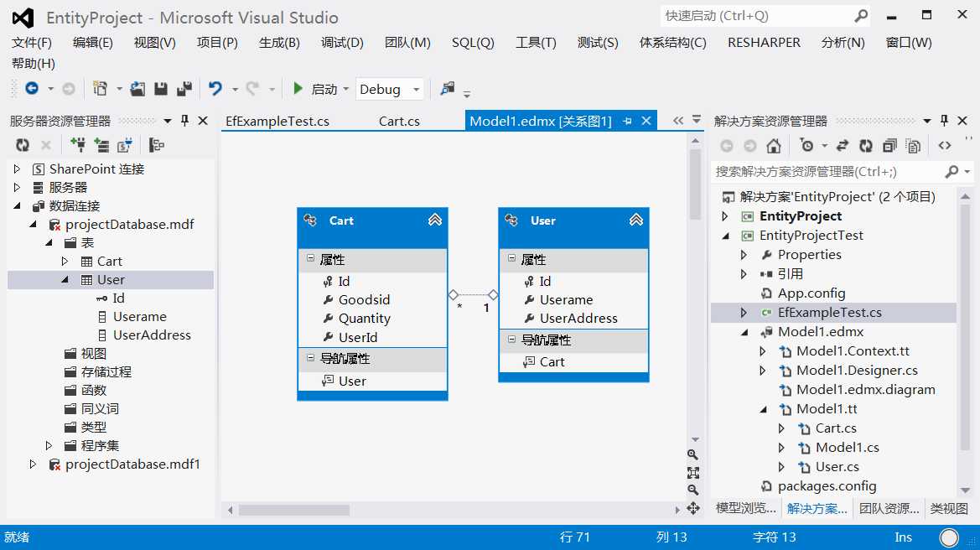Image resolution: width=980 pixels, height=550 pixels.
Task: Expand projectDatabase.mdf1 node
Action: [34, 464]
